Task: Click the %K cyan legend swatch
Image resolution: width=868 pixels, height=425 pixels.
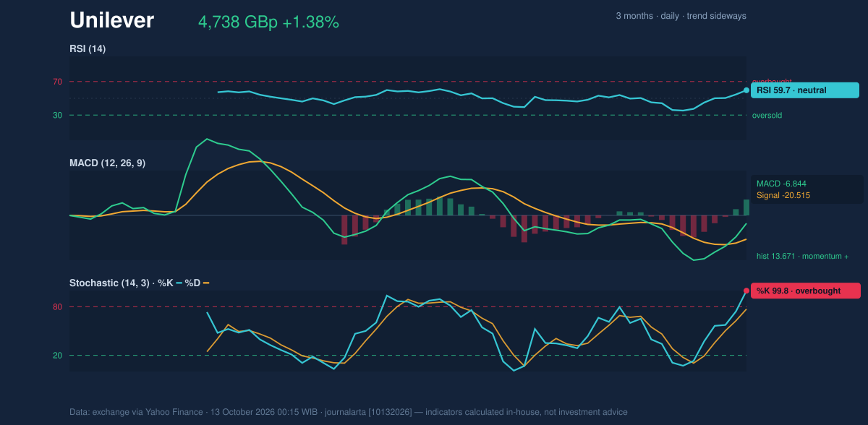Action: coord(179,283)
